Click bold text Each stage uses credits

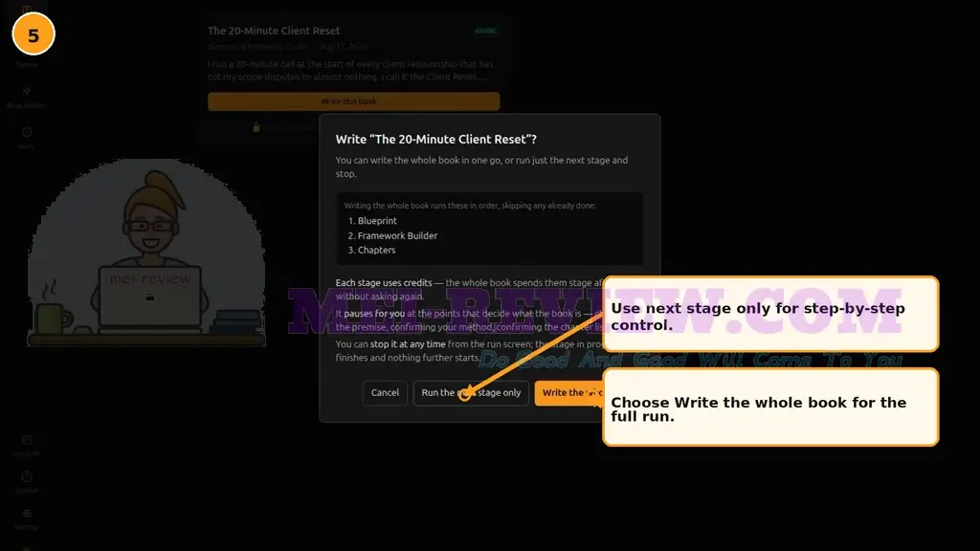[x=384, y=283]
